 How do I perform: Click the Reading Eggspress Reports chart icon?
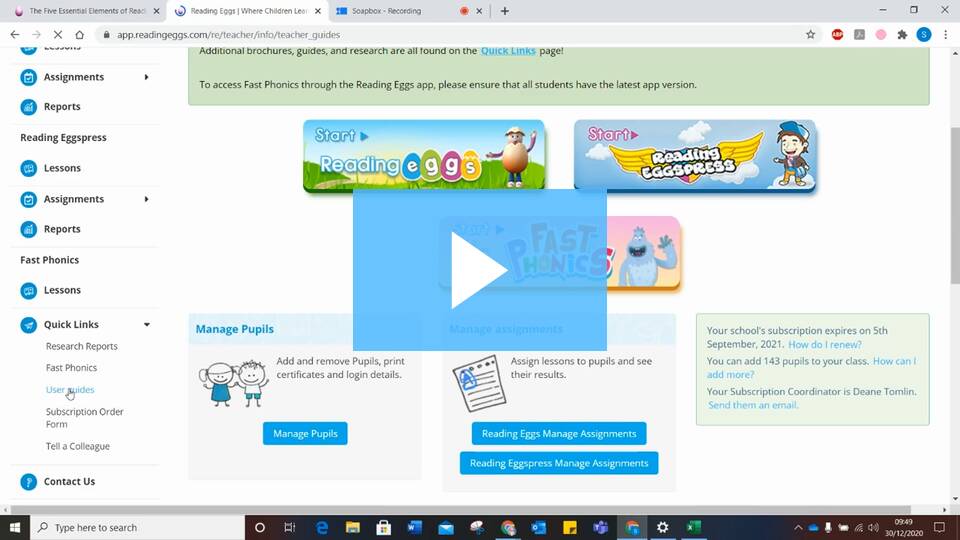(28, 229)
